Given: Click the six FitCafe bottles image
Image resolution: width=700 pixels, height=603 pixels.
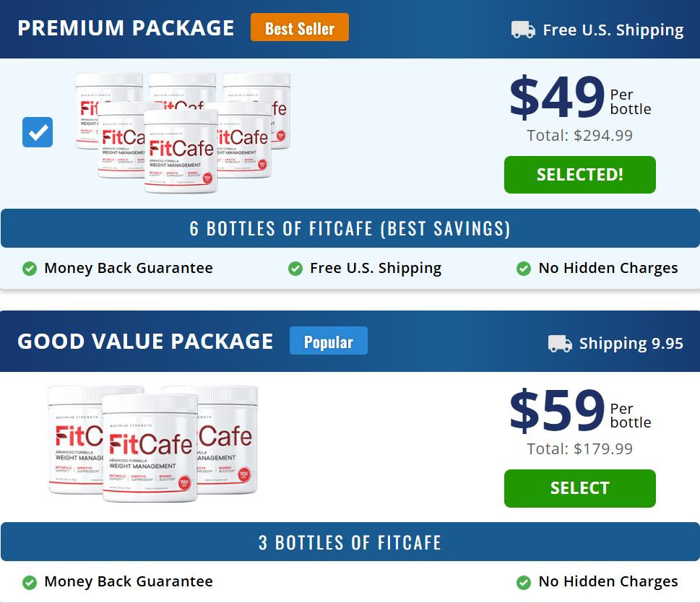Looking at the screenshot, I should click(182, 131).
